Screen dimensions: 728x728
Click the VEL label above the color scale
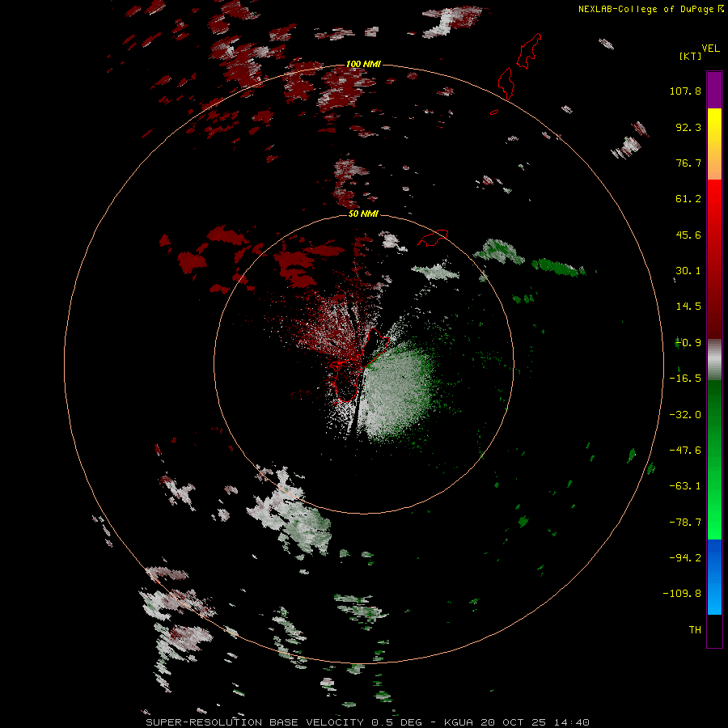[x=711, y=49]
